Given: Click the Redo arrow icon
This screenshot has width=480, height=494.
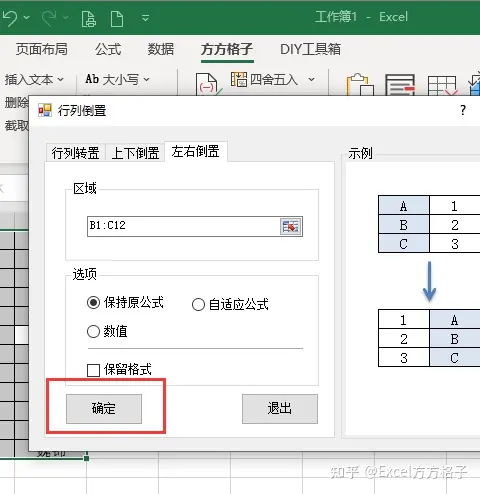Looking at the screenshot, I should (x=49, y=17).
